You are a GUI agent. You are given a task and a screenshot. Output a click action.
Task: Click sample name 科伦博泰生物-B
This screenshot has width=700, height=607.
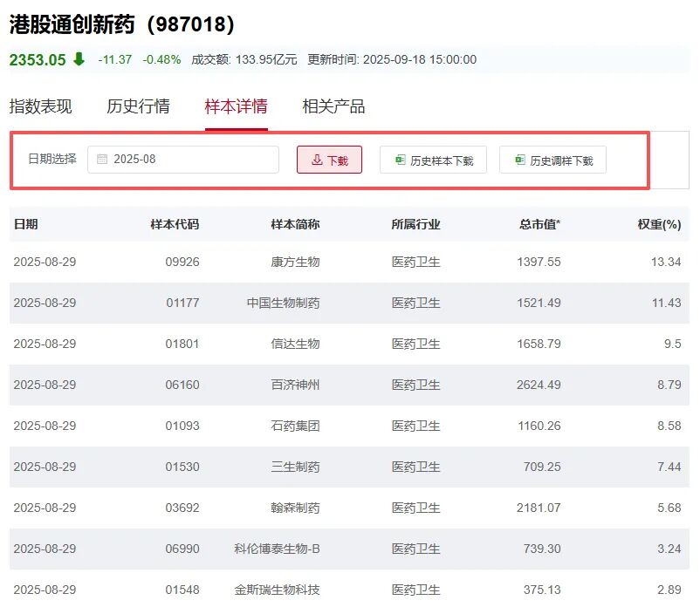coord(277,549)
